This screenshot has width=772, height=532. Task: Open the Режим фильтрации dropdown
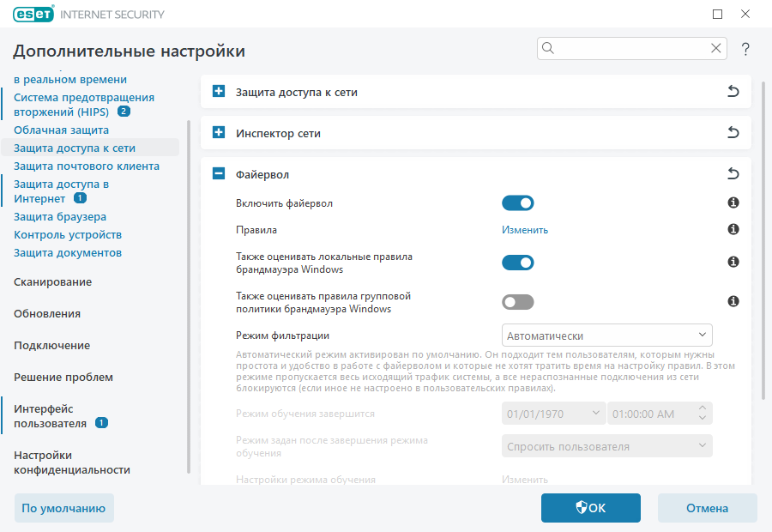click(607, 336)
